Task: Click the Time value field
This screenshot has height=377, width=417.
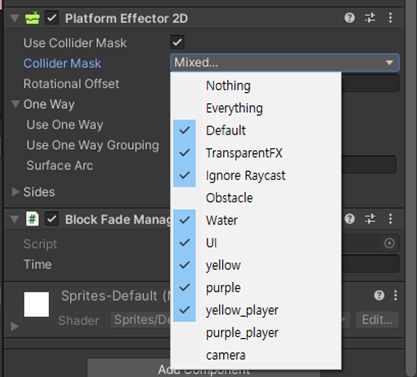Action: (370, 264)
